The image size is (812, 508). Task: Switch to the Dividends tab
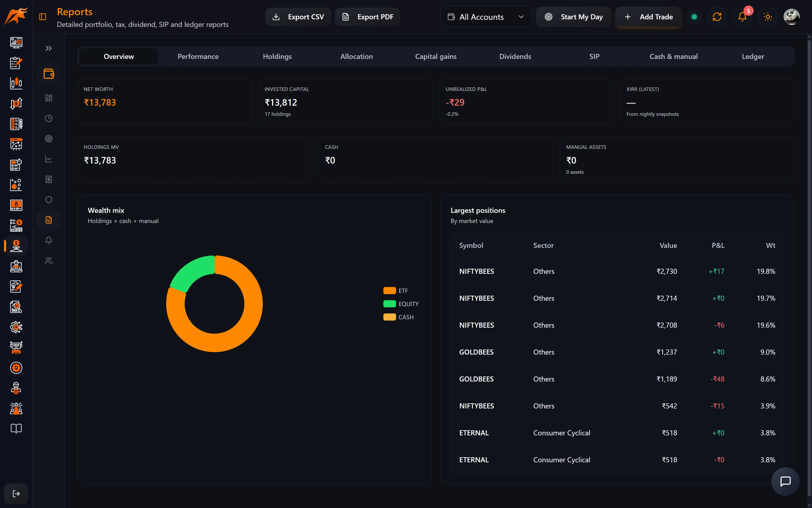(515, 56)
